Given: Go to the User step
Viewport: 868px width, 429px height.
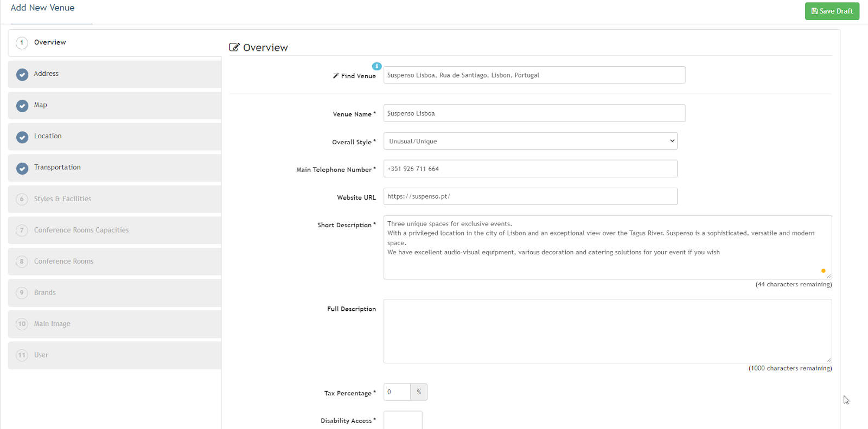Looking at the screenshot, I should coord(114,355).
